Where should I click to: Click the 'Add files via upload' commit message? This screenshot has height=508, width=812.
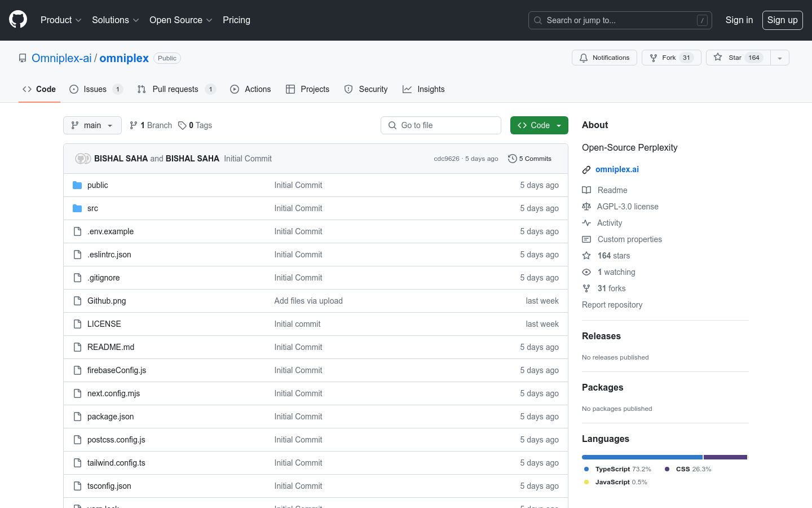pos(308,301)
